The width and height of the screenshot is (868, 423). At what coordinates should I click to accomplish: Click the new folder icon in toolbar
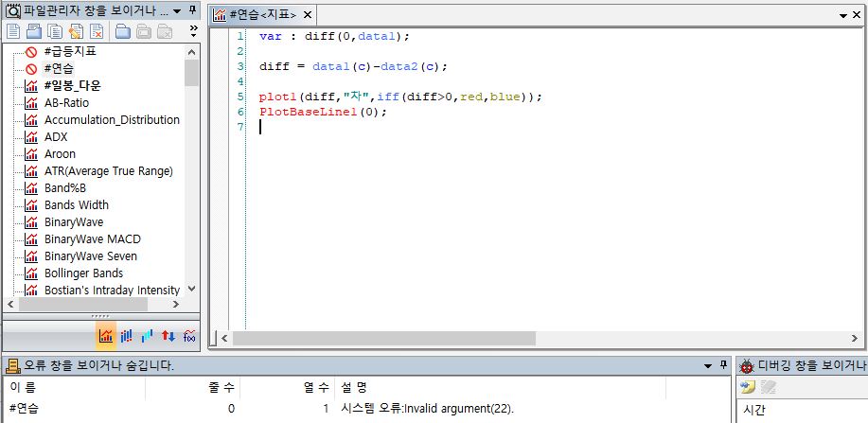pyautogui.click(x=123, y=31)
